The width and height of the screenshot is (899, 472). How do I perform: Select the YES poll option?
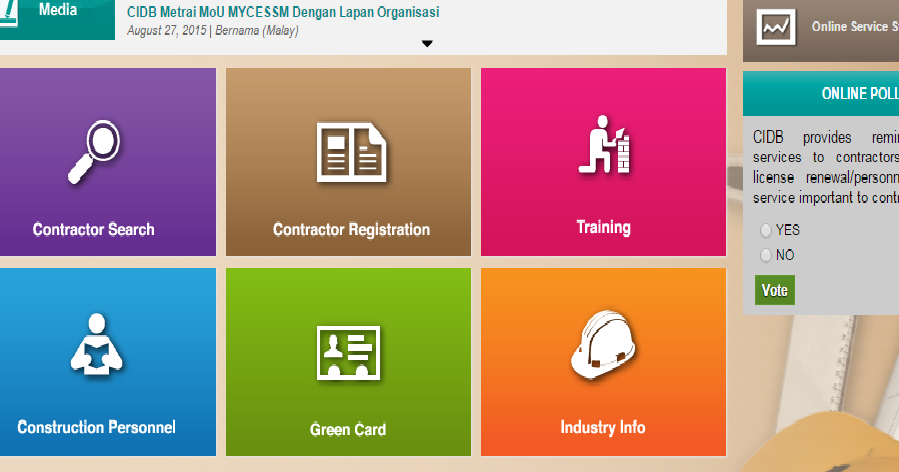click(x=765, y=231)
